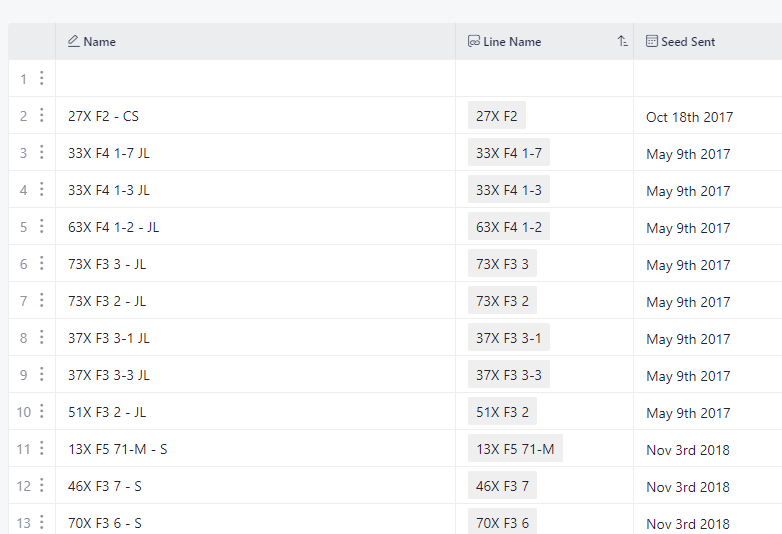Open the linked record 37X F3 3-1
782x534 pixels.
coord(509,338)
